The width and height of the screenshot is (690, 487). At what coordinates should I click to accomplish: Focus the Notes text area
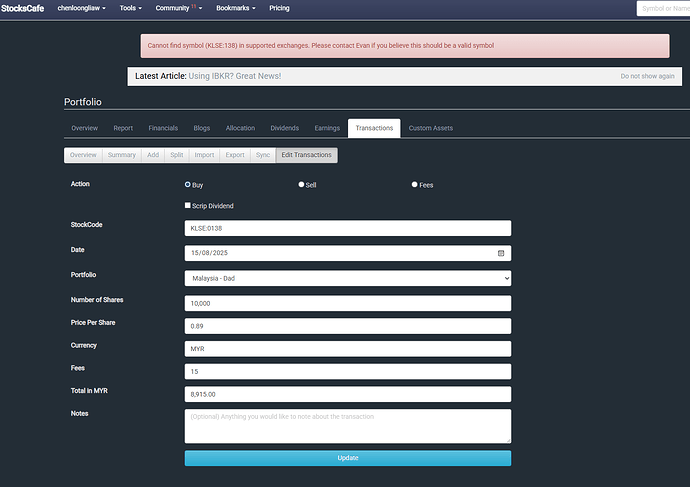pyautogui.click(x=347, y=425)
